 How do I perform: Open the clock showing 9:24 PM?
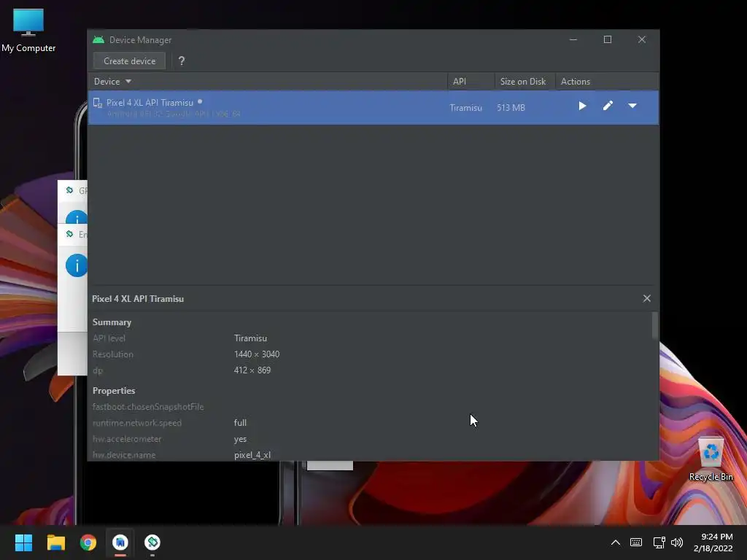point(713,542)
